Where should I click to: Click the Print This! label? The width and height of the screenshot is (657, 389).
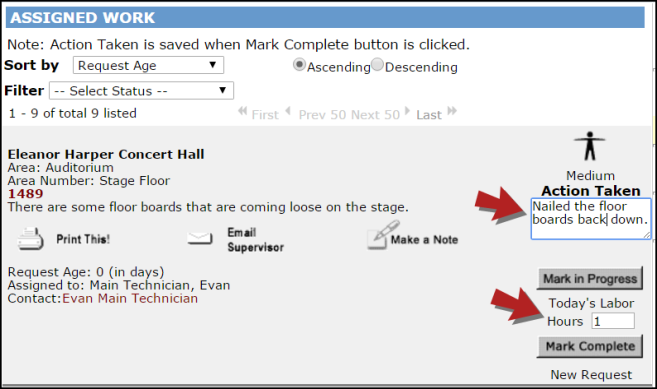pos(83,239)
